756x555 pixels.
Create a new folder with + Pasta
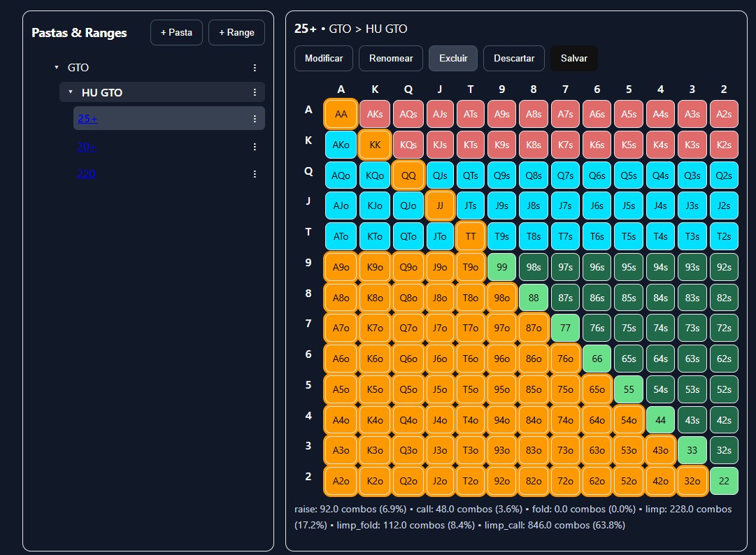tap(176, 32)
